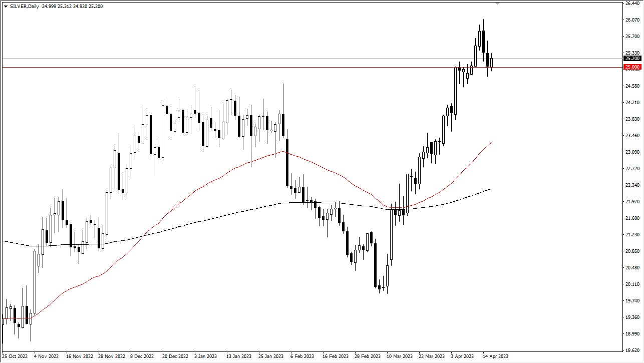Image resolution: width=644 pixels, height=363 pixels.
Task: Click the black 25.200 current price label
Action: tap(632, 59)
